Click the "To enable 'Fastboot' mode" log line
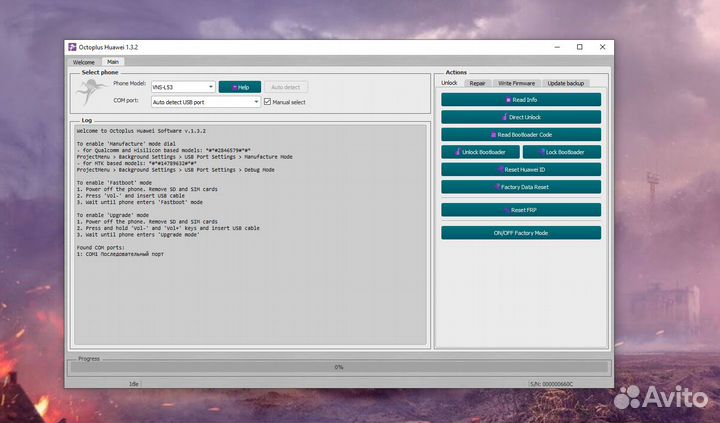 tap(114, 183)
